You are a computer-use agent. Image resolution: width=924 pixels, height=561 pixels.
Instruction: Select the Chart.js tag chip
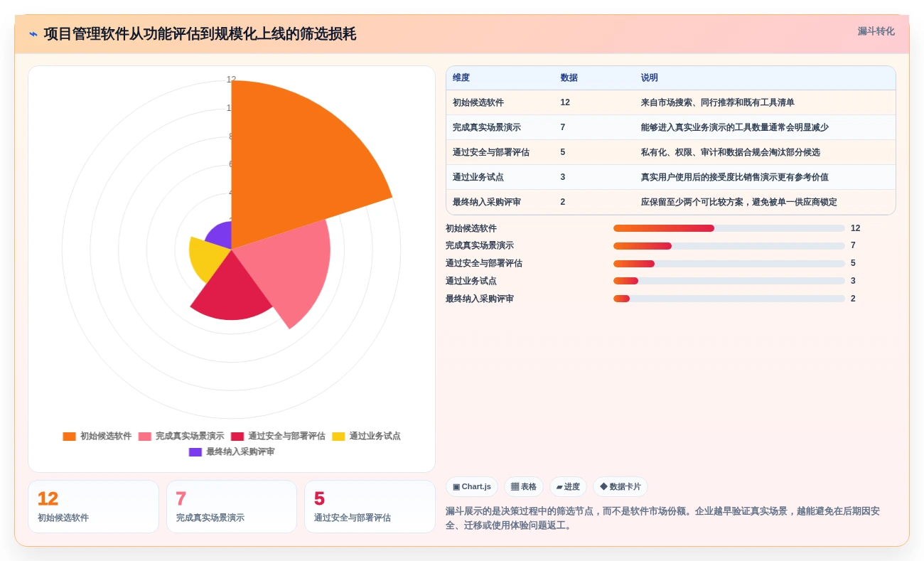point(472,487)
